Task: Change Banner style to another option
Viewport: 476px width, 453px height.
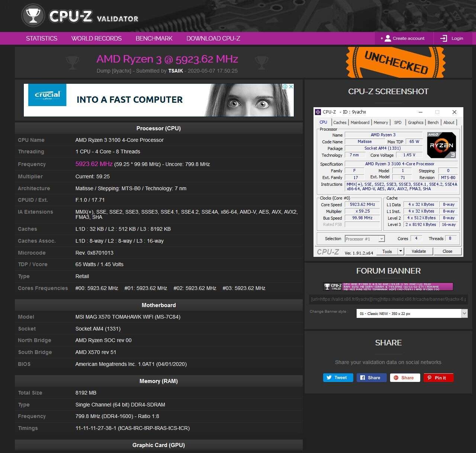Action: click(x=411, y=313)
